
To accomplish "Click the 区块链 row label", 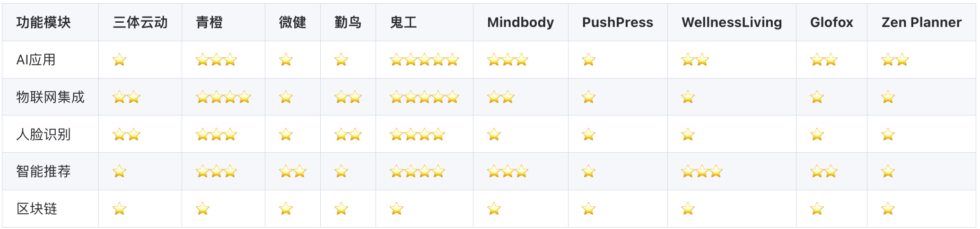I will click(37, 209).
